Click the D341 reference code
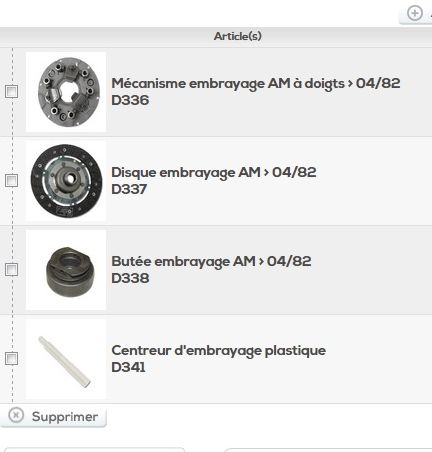This screenshot has height=452, width=432. (128, 367)
